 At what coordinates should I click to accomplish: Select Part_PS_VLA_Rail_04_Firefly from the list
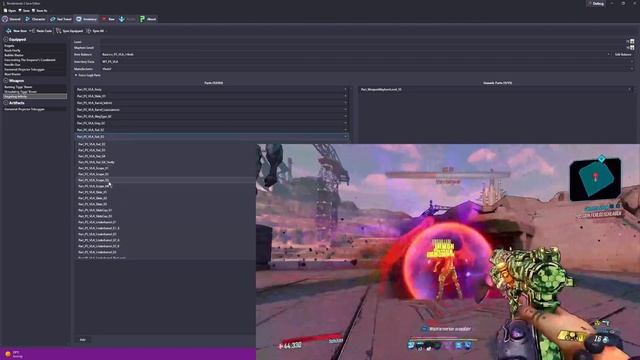pos(96,162)
